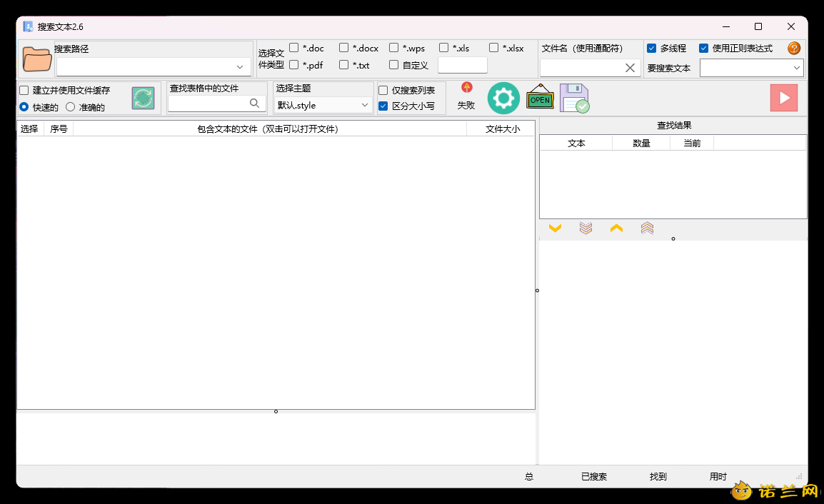Open help via orange question mark icon
824x504 pixels.
794,49
